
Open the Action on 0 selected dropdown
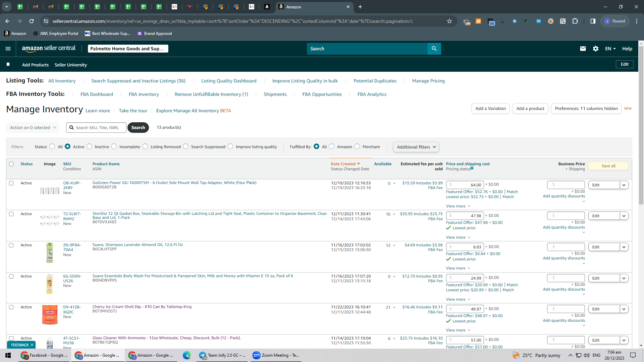(x=33, y=127)
